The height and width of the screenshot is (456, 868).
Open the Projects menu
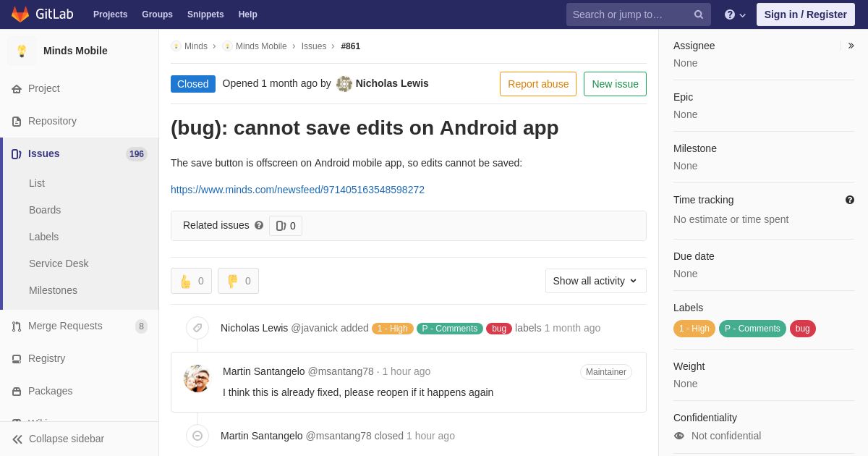point(110,14)
